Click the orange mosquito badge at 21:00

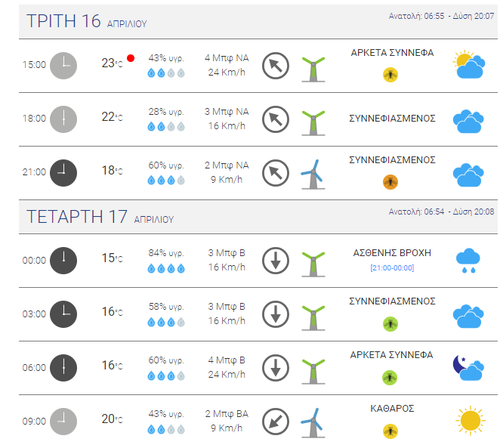390,182
